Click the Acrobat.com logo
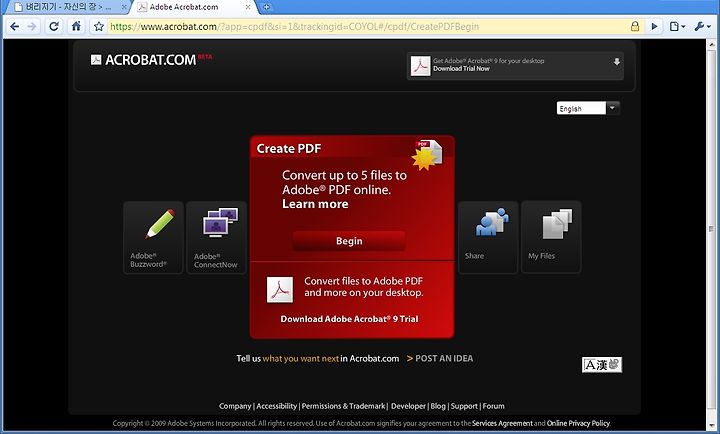 151,60
